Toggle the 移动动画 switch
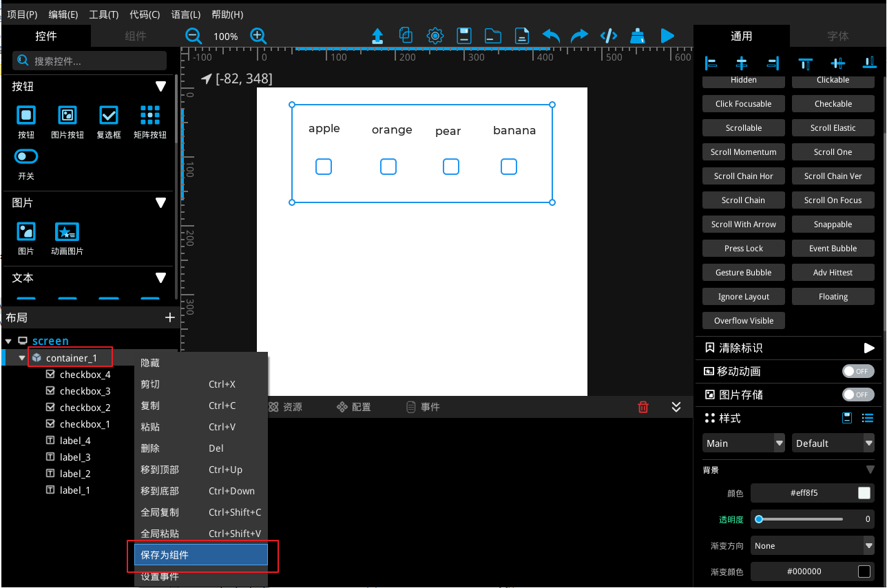This screenshot has width=887, height=588. coord(858,371)
